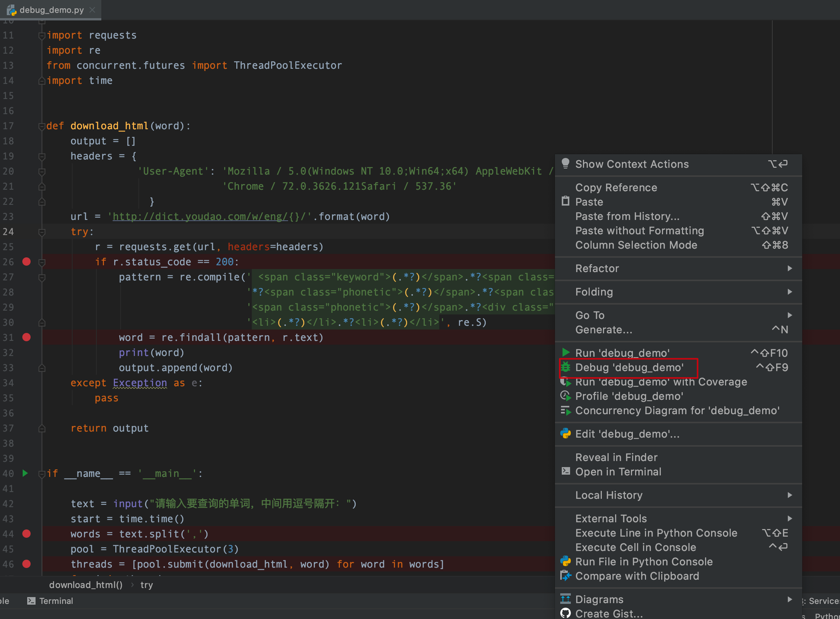Expand the Go To submenu
Image resolution: width=840 pixels, height=619 pixels.
tap(679, 315)
